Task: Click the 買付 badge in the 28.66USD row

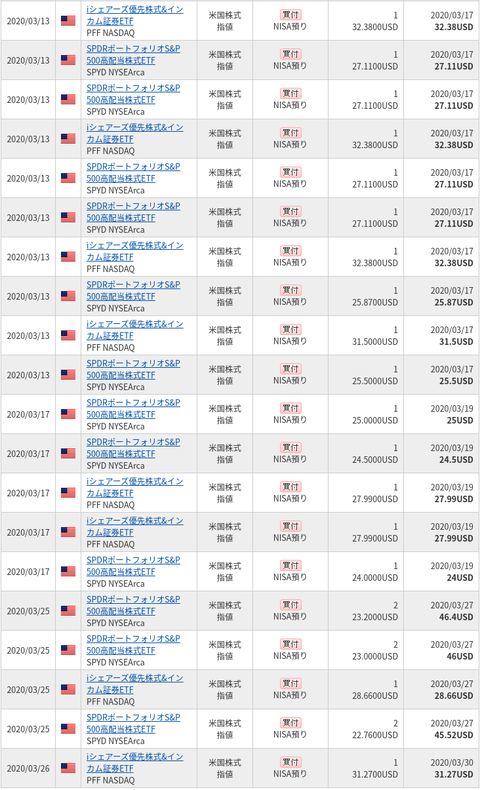Action: 290,683
